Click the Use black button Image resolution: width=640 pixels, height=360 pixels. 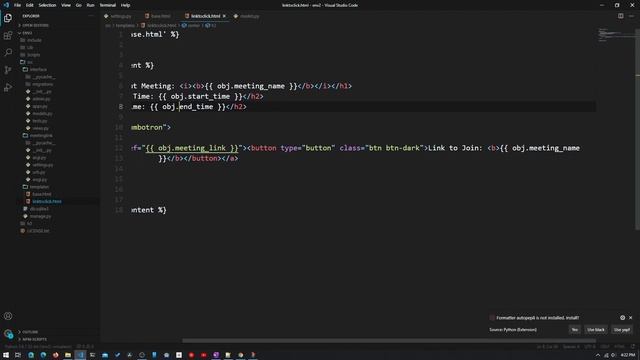coord(596,330)
